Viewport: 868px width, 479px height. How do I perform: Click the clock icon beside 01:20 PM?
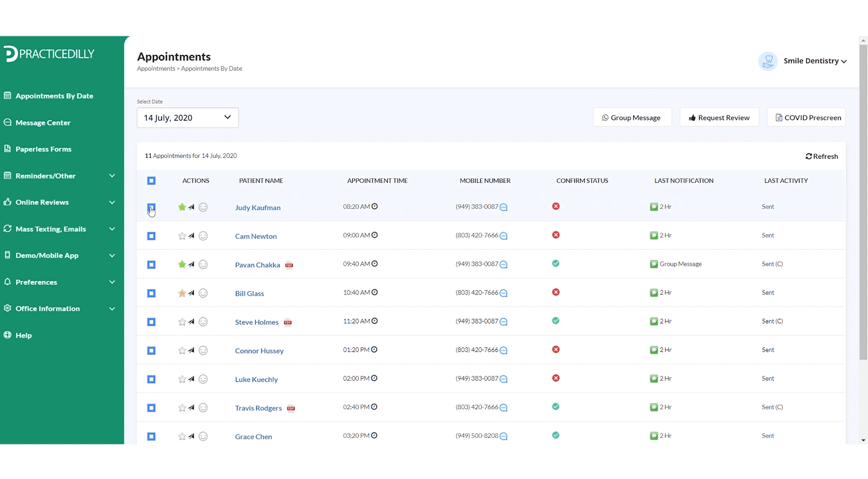(x=374, y=350)
